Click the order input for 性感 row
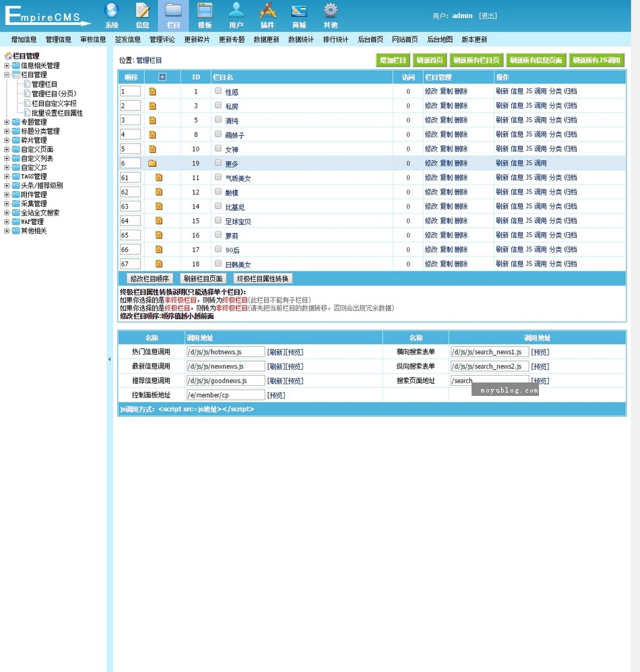Screen dimensions: 640x672 (130, 92)
